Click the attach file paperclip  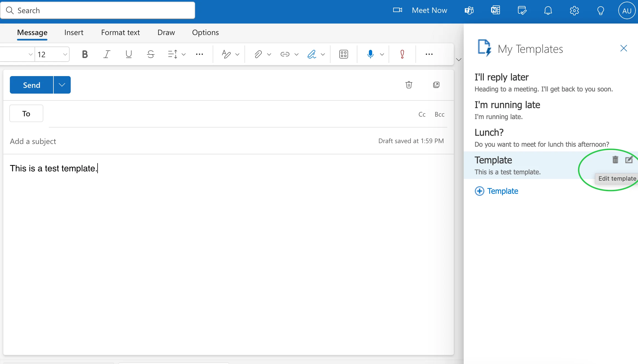tap(258, 54)
